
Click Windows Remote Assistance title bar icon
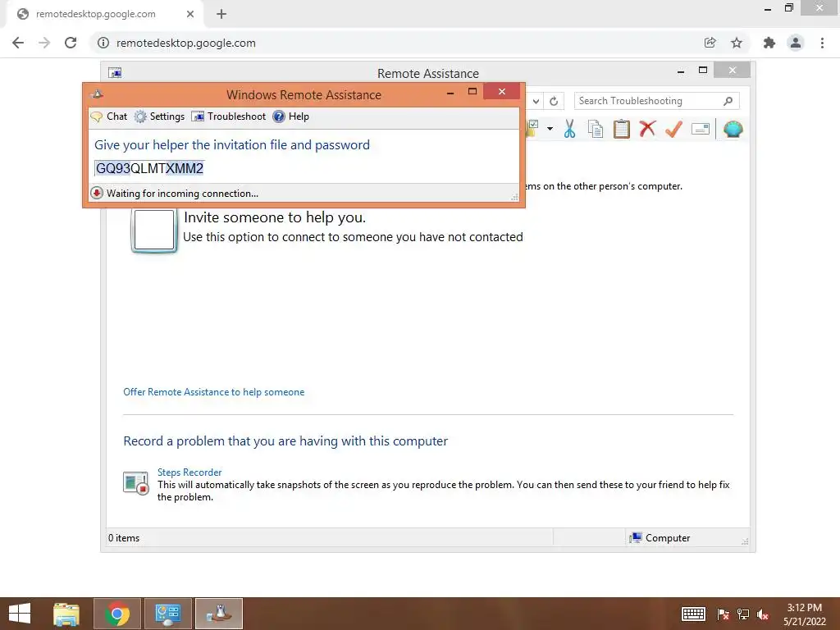tap(97, 94)
